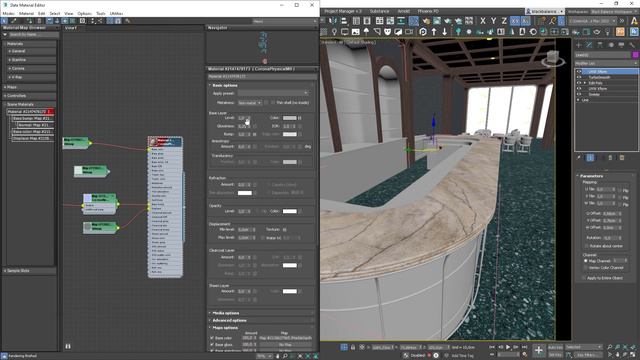Viewport: 640px width, 360px height.
Task: Open the Substance menu in 3ds Max
Action: click(379, 11)
